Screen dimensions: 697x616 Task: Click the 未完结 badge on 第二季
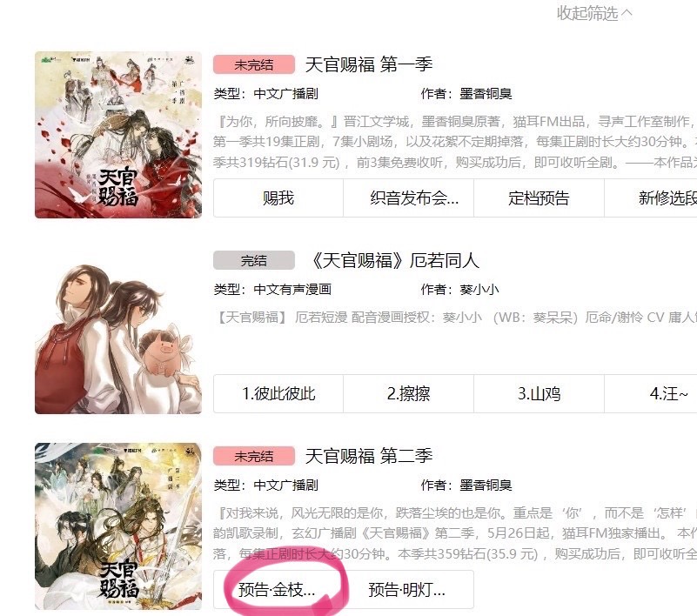(x=254, y=456)
